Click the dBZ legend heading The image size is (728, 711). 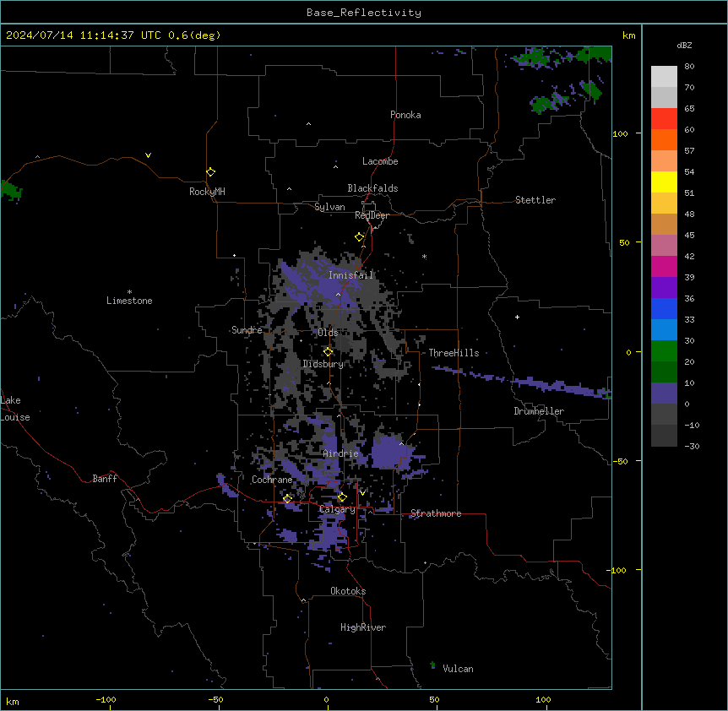pos(684,45)
